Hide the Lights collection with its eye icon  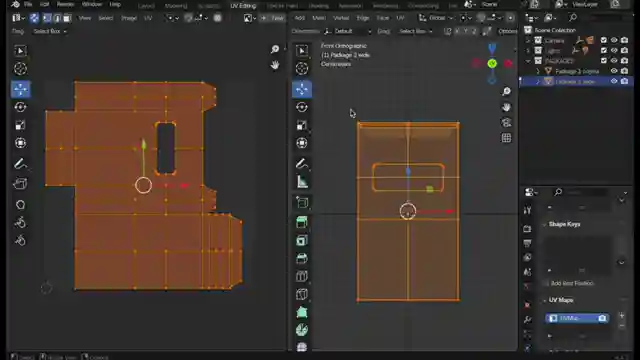[x=614, y=50]
